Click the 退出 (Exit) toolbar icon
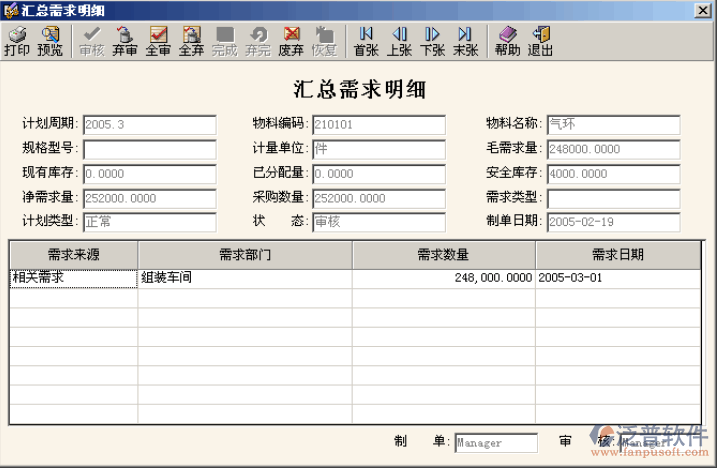The height and width of the screenshot is (468, 719). point(541,41)
